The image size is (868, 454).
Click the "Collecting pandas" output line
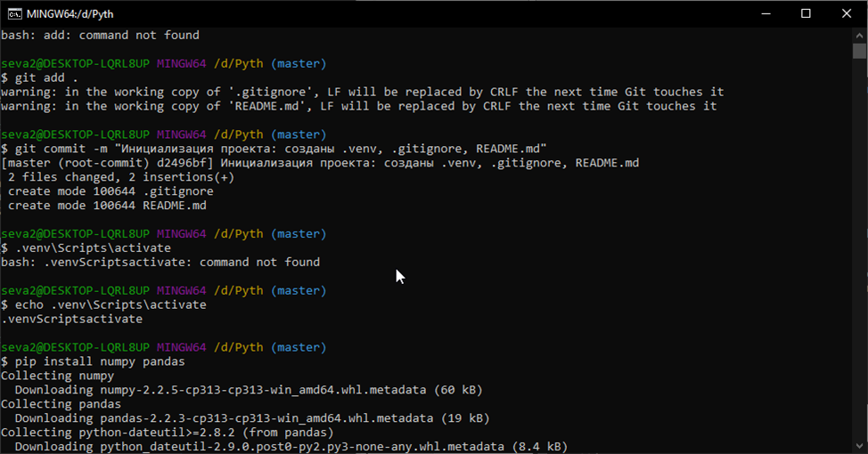pyautogui.click(x=61, y=404)
